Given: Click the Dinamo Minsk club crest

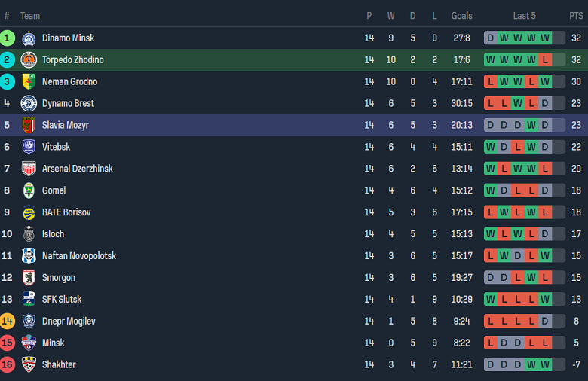Looking at the screenshot, I should [29, 38].
